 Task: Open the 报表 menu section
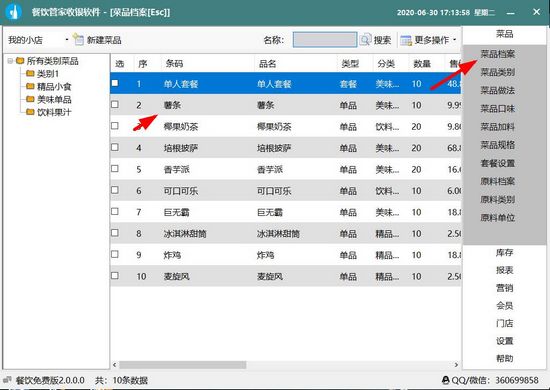point(504,270)
